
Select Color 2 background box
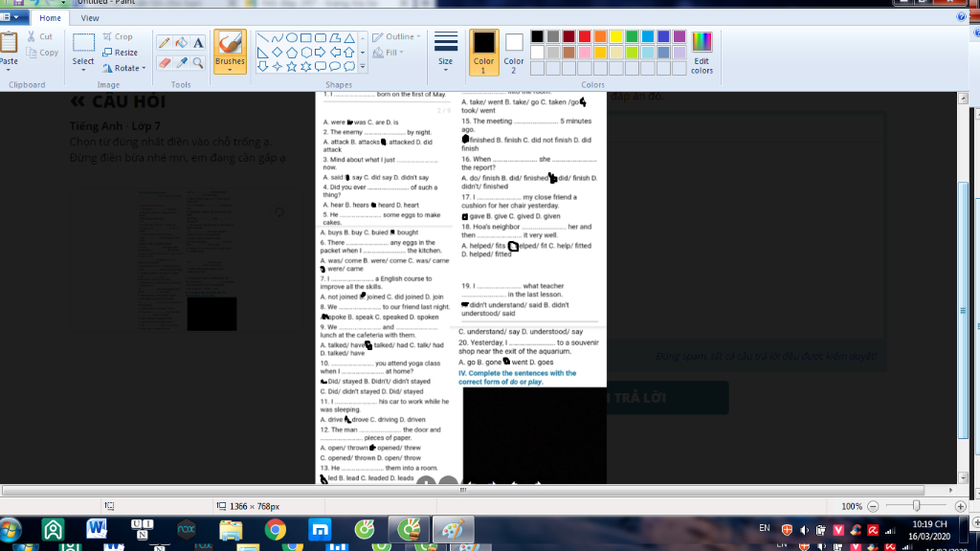click(514, 53)
